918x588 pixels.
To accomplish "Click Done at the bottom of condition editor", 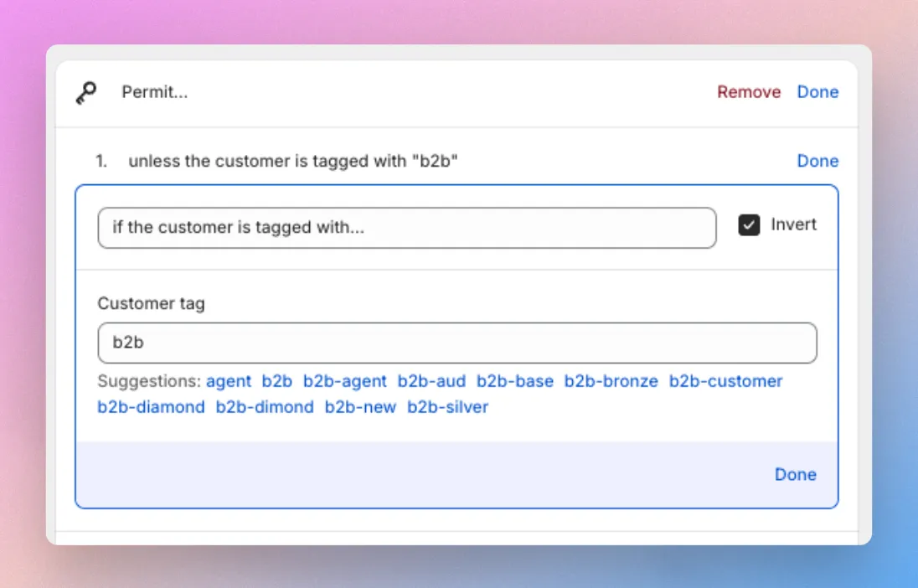I will coord(795,474).
